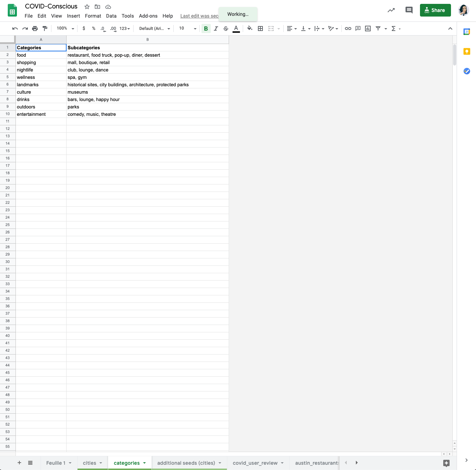This screenshot has height=470, width=476.
Task: Open the borders tool
Action: pos(260,29)
